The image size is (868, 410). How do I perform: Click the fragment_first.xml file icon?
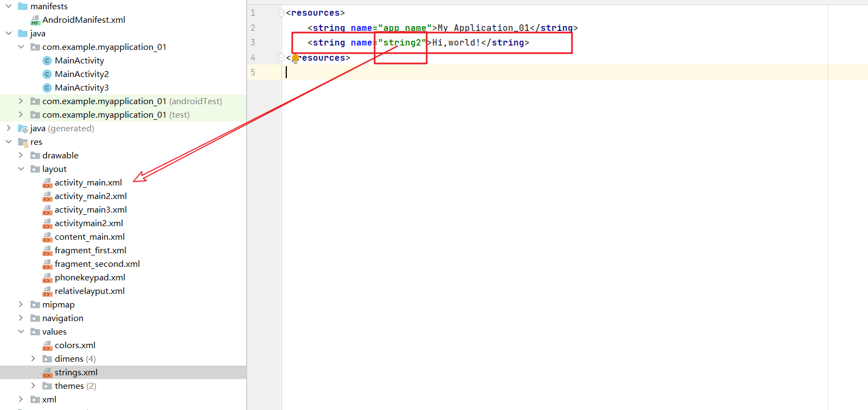pos(47,251)
